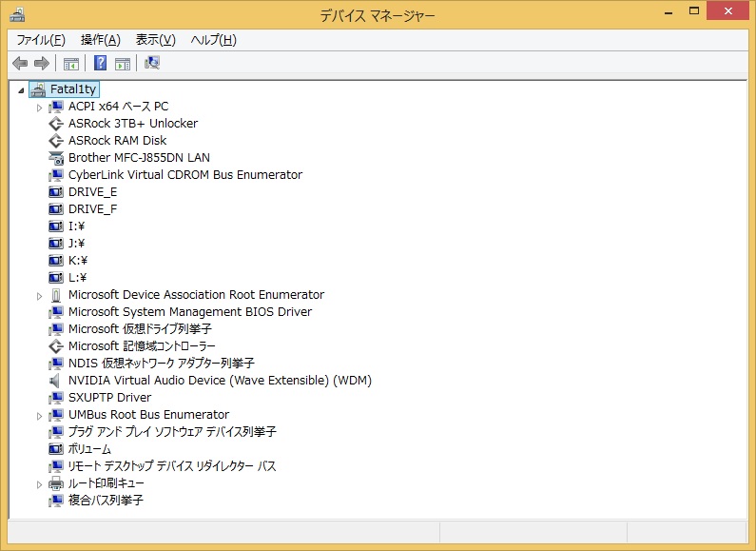The width and height of the screenshot is (756, 551).
Task: Expand the ルート印刷キュー node
Action: tap(40, 484)
